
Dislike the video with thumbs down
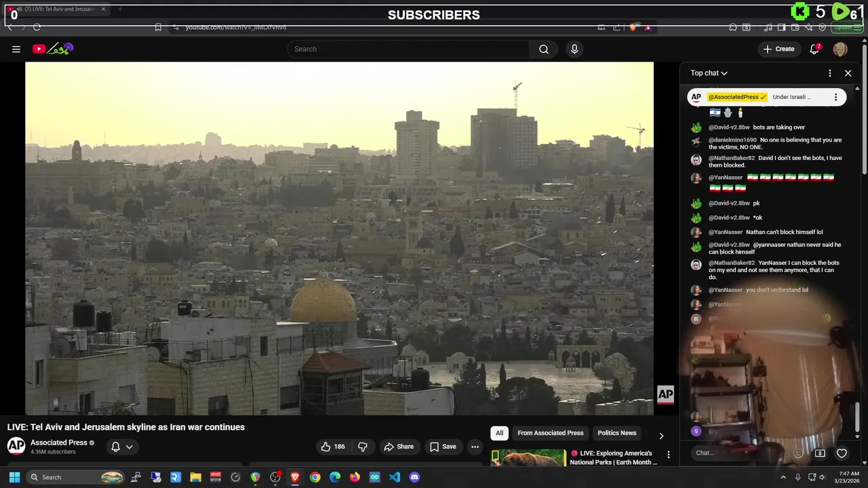tap(363, 447)
